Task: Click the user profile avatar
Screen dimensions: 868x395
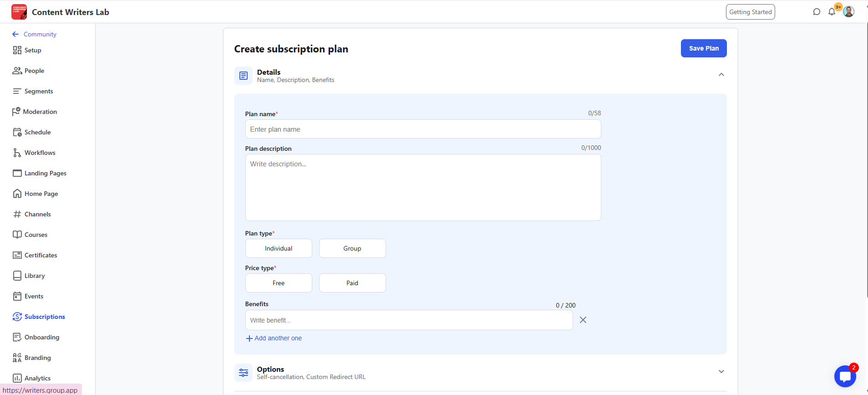Action: pyautogui.click(x=848, y=12)
